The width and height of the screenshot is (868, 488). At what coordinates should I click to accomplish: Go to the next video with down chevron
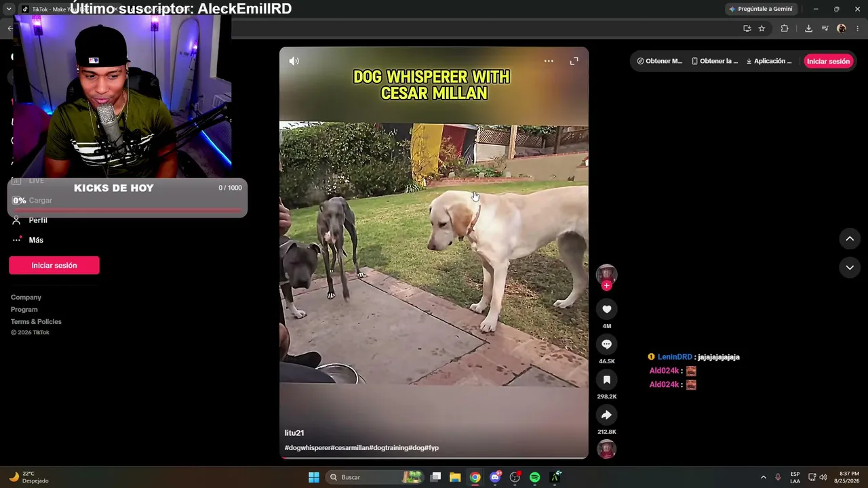[x=850, y=268]
